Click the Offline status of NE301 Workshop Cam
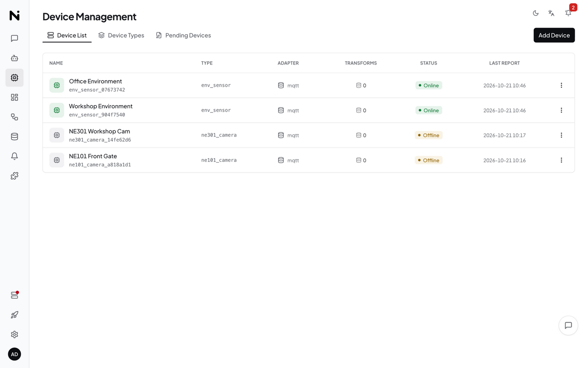588x368 pixels. [429, 135]
